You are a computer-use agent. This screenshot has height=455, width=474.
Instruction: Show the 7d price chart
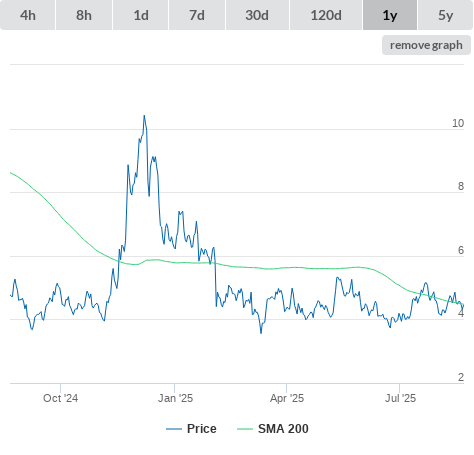pyautogui.click(x=197, y=15)
